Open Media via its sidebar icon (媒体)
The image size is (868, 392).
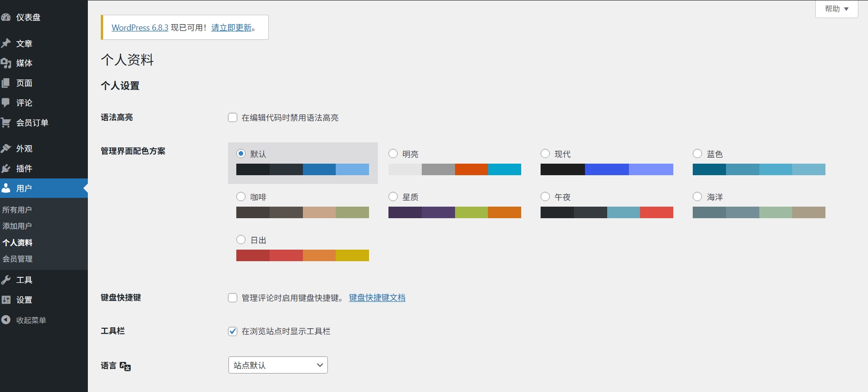pyautogui.click(x=6, y=63)
